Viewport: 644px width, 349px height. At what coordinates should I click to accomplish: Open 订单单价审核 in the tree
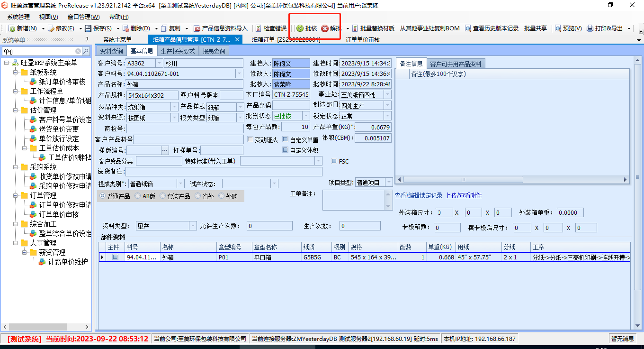coord(59,214)
